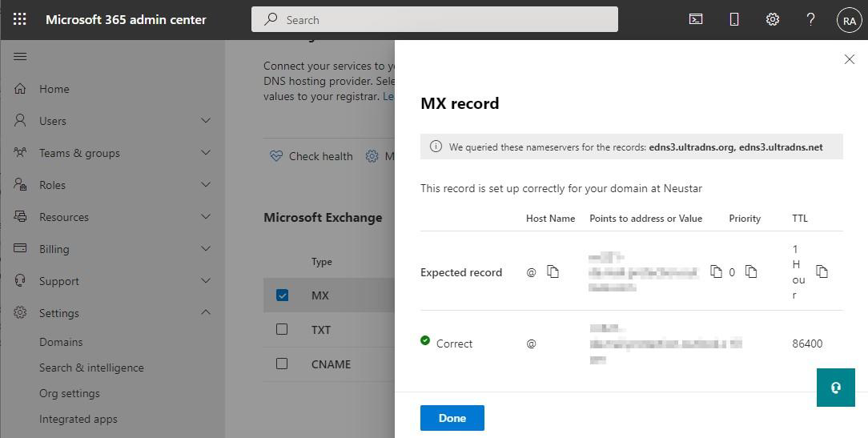Uncheck the MX record checkbox
Image resolution: width=868 pixels, height=438 pixels.
[x=282, y=295]
